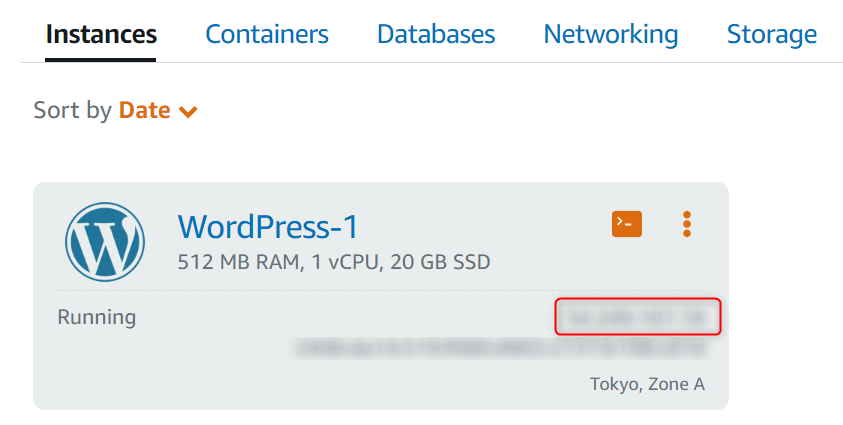Click the 'Sort by' label text
Image resolution: width=843 pixels, height=425 pixels.
click(x=73, y=110)
